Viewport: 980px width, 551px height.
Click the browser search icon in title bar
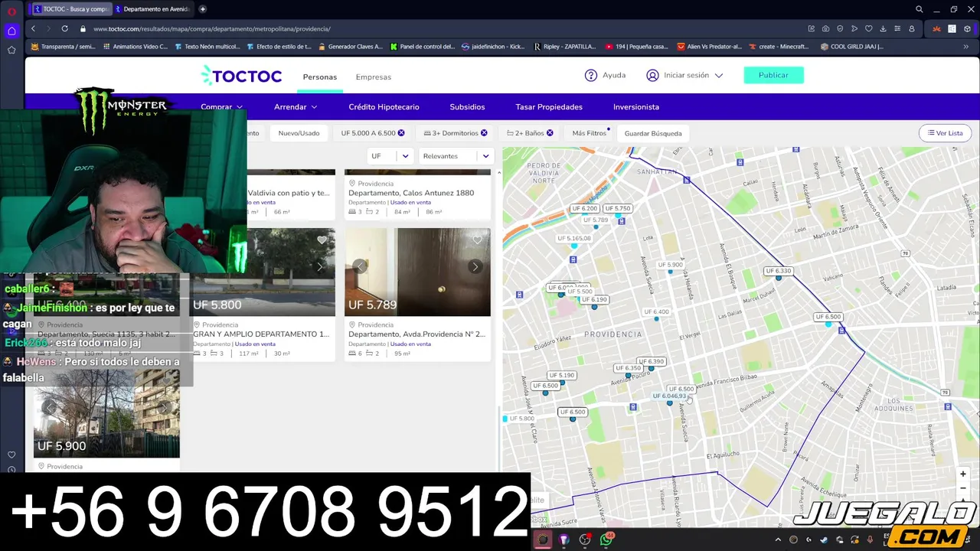pos(920,9)
